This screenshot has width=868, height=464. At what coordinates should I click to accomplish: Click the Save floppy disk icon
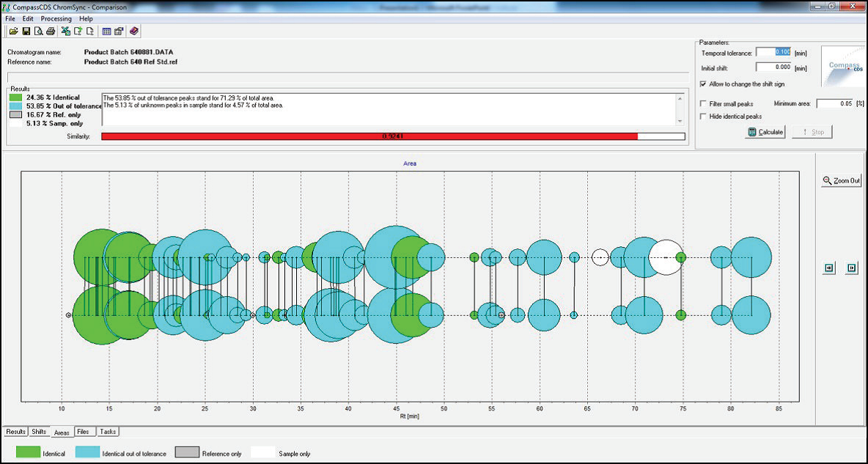(26, 32)
